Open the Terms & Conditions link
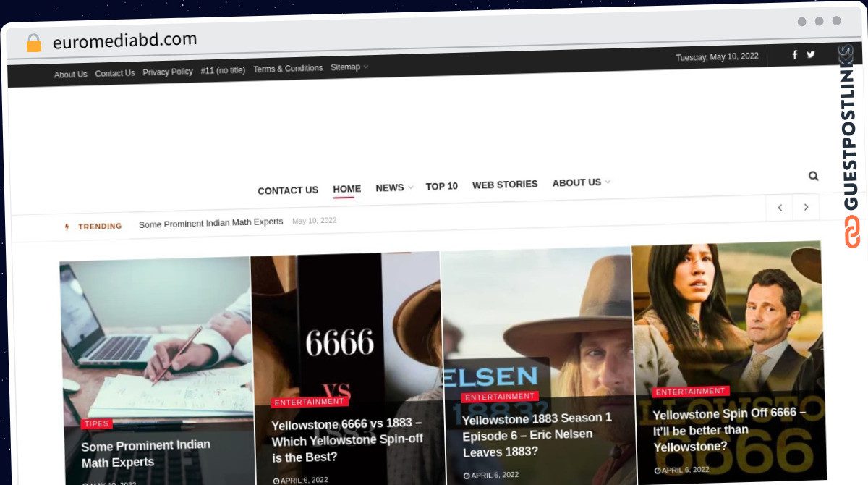This screenshot has width=868, height=485. pyautogui.click(x=288, y=69)
